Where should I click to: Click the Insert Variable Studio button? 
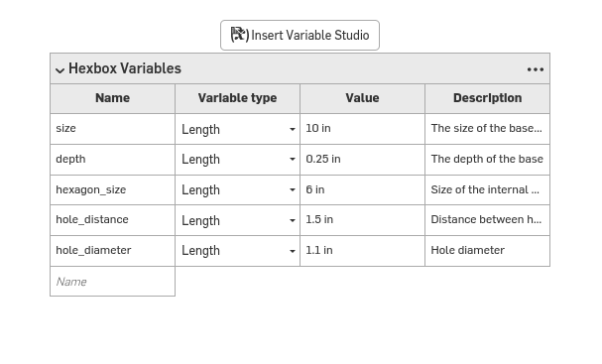click(300, 36)
